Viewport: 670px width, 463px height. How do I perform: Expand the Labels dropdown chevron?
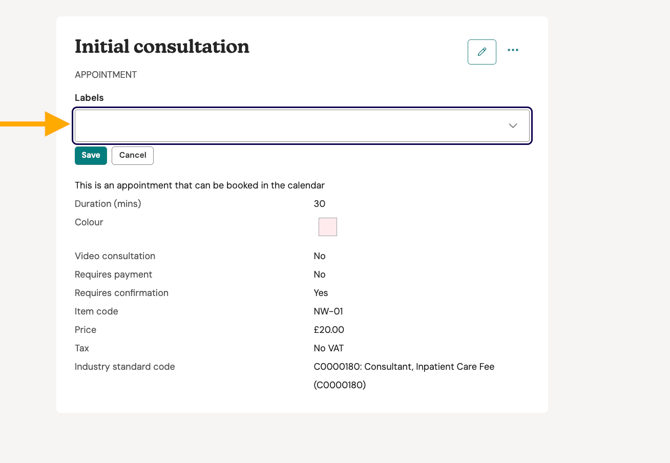click(513, 126)
